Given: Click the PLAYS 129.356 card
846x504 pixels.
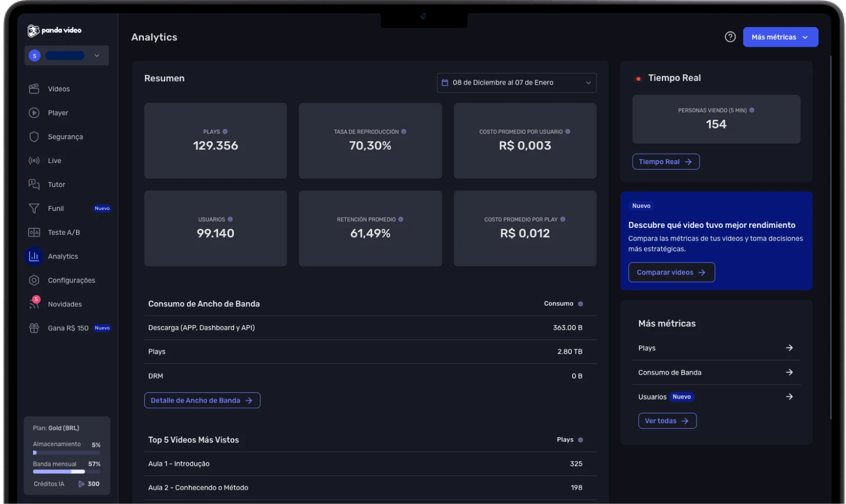Looking at the screenshot, I should tap(215, 141).
